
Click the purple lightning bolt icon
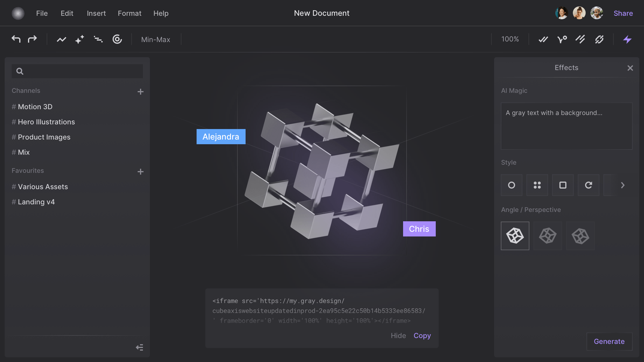click(x=627, y=39)
